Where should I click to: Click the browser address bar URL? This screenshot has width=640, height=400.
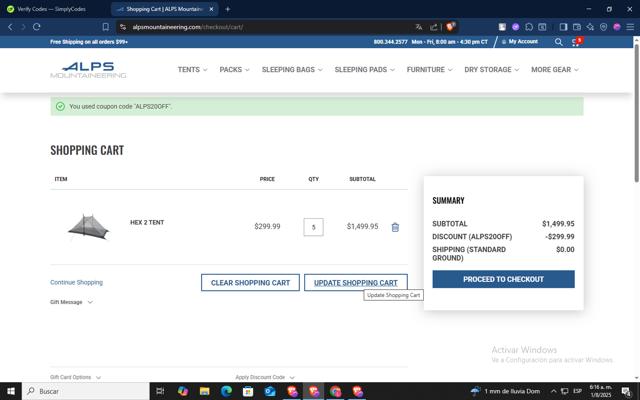pos(188,27)
